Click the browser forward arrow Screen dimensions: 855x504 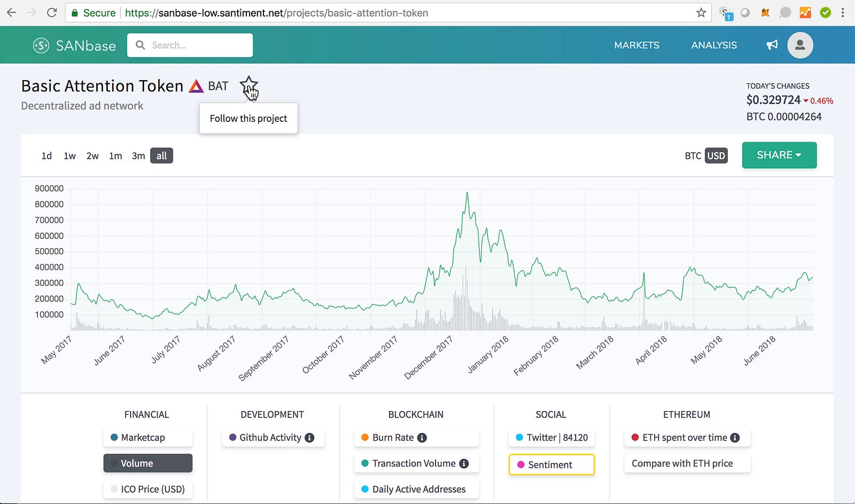pos(32,12)
